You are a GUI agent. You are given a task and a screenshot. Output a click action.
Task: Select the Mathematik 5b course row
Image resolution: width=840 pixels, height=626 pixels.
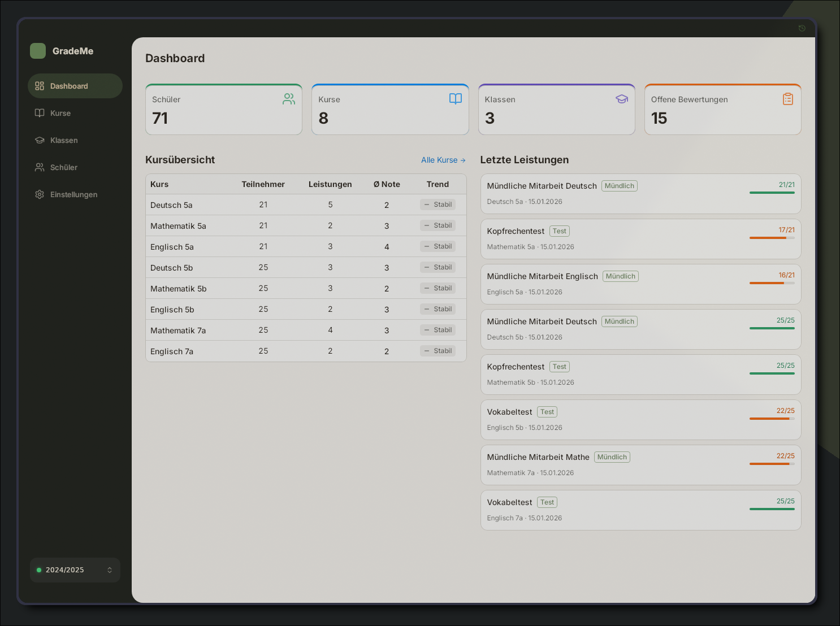point(306,289)
